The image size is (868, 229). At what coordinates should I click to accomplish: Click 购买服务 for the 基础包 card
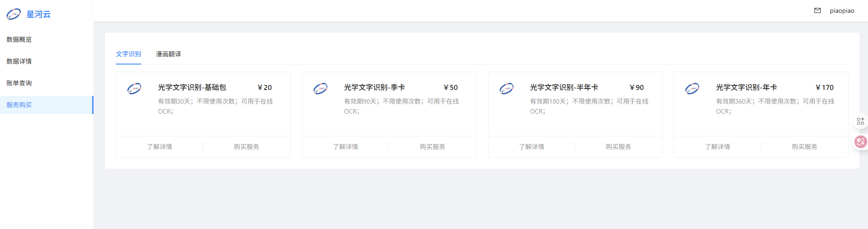coord(247,147)
